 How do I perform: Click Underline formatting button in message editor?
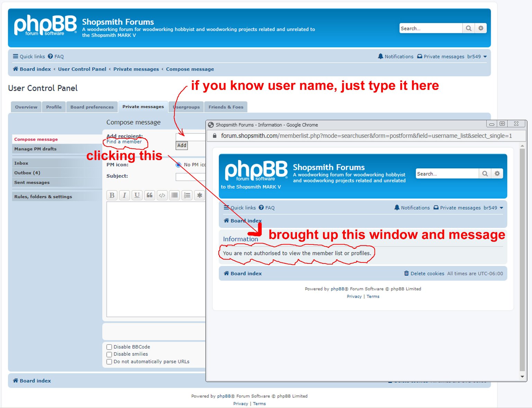point(137,195)
